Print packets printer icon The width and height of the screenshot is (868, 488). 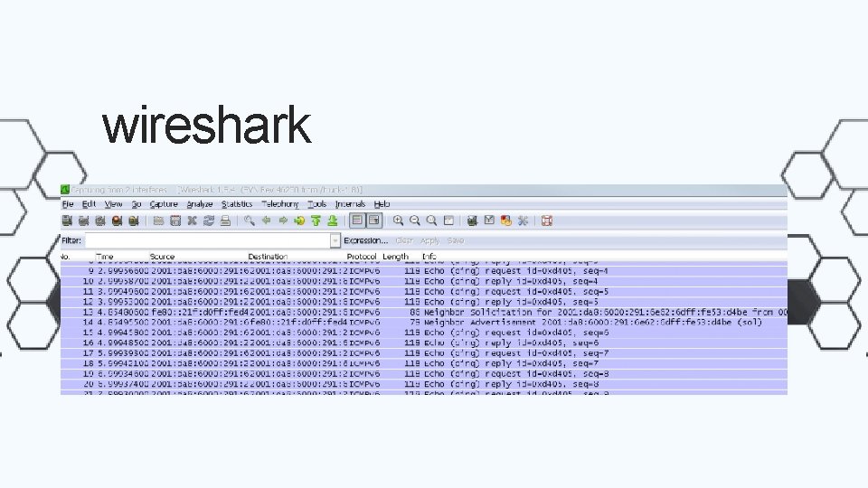[225, 221]
